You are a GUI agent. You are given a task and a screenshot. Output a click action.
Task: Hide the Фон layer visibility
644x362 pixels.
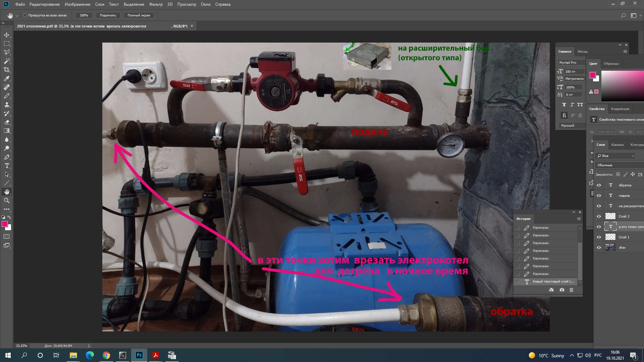pos(599,248)
